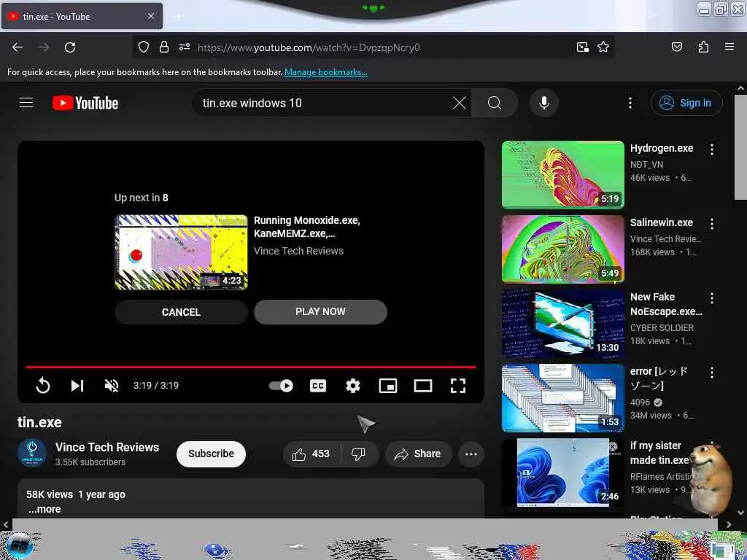747x560 pixels.
Task: Click the Salinewin.exe video title text
Action: pos(661,222)
